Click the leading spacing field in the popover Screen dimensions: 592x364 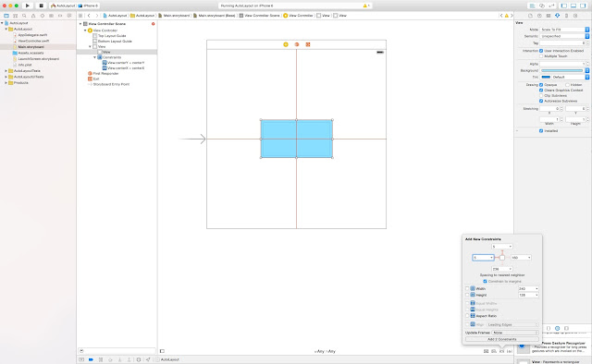(483, 258)
